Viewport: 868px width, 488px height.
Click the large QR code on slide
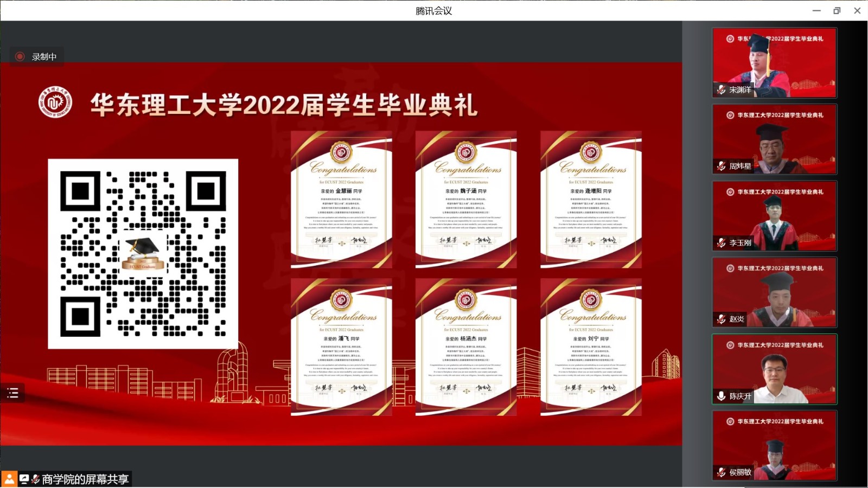tap(143, 254)
